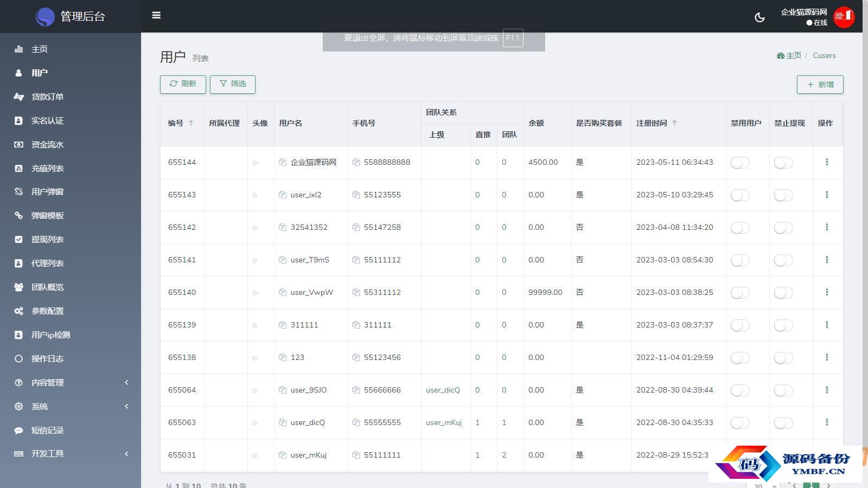
Task: Open superior link user_dicQ
Action: tap(443, 390)
